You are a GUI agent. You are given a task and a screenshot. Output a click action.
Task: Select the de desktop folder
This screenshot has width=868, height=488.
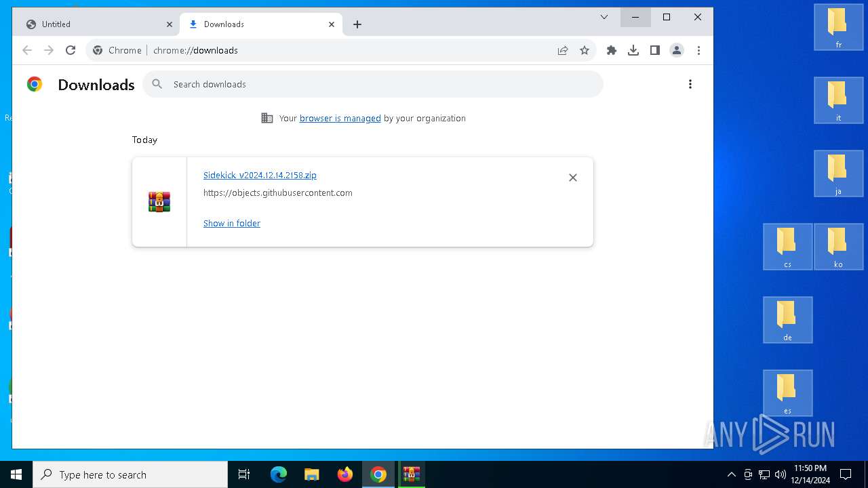coord(787,319)
